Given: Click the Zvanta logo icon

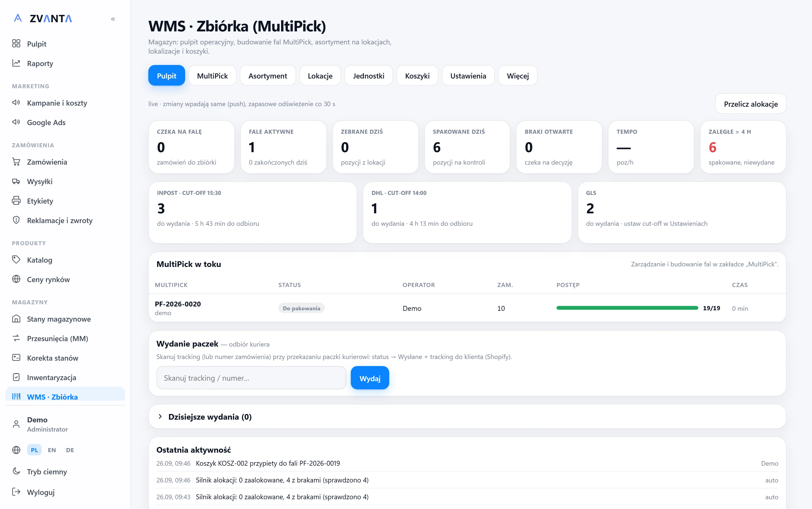Looking at the screenshot, I should tap(18, 18).
